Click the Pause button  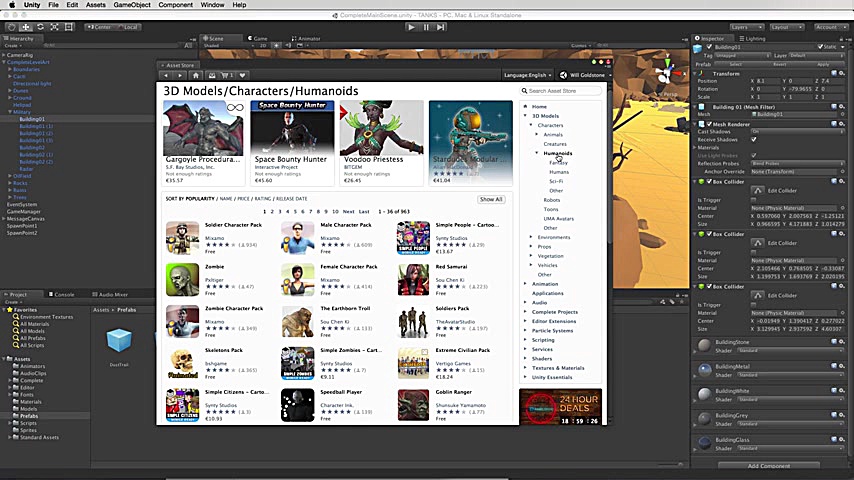426,27
